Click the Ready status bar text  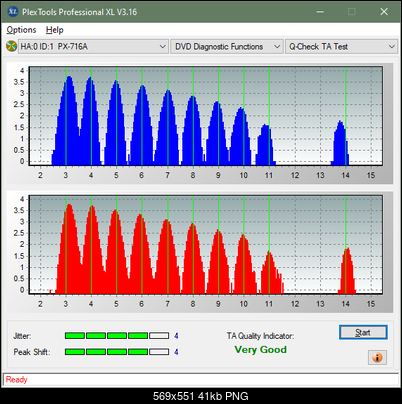pyautogui.click(x=16, y=379)
